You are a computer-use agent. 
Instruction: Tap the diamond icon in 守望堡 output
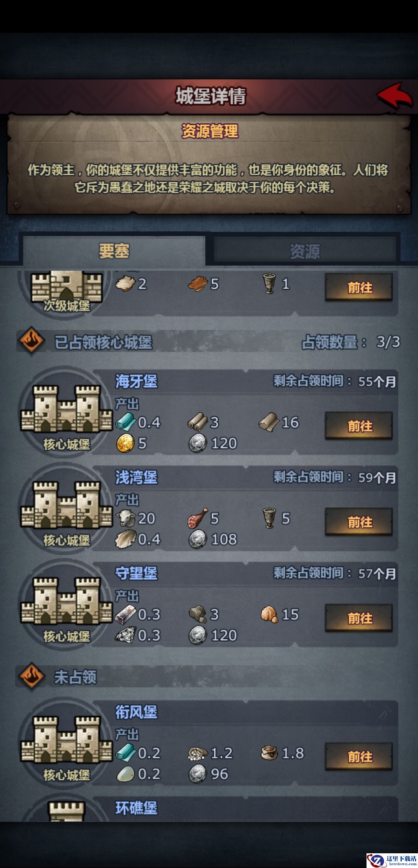125,636
